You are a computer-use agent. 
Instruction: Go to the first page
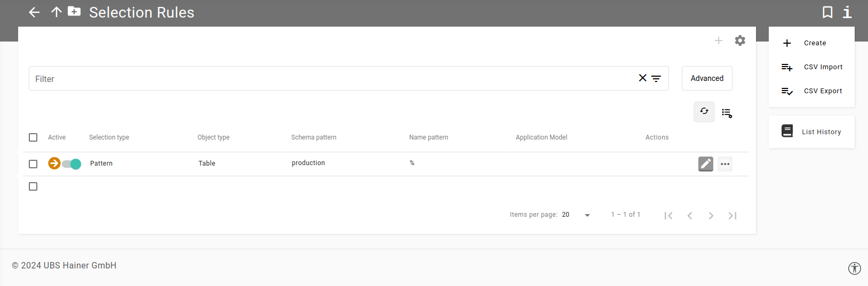tap(668, 216)
